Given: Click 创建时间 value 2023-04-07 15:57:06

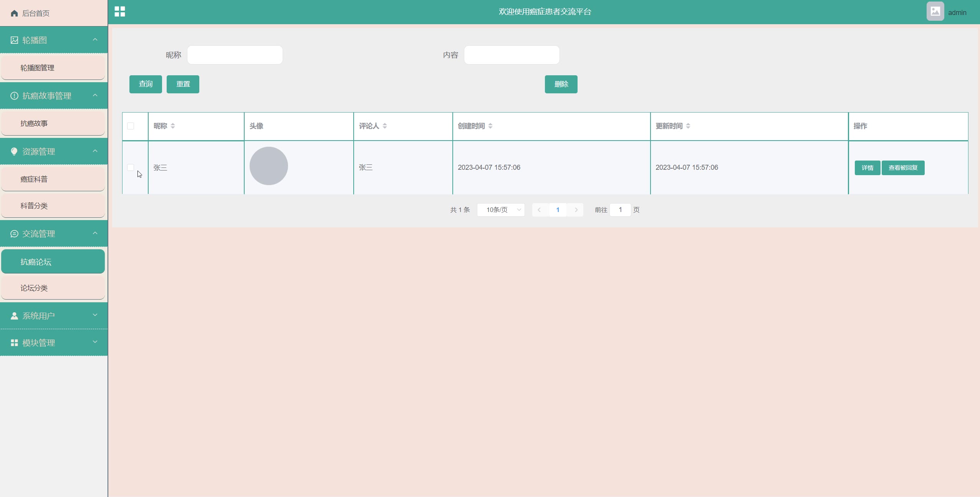Looking at the screenshot, I should [x=489, y=167].
